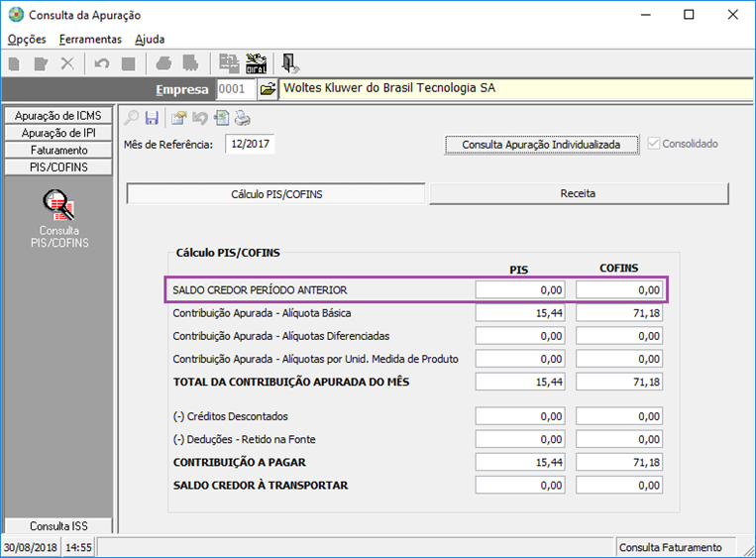Viewport: 756px width, 558px height.
Task: Click the gray cloud-shaped toolbar icon
Action: [x=163, y=63]
